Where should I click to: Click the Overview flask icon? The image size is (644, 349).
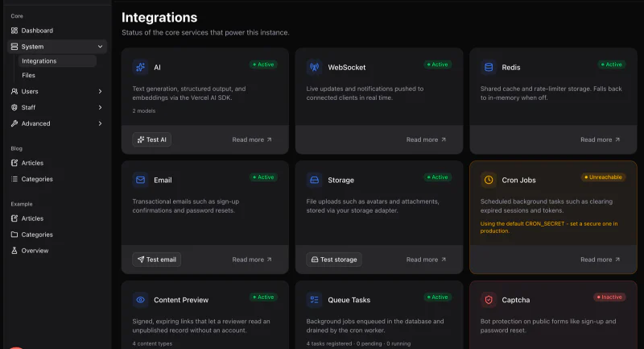coord(14,251)
